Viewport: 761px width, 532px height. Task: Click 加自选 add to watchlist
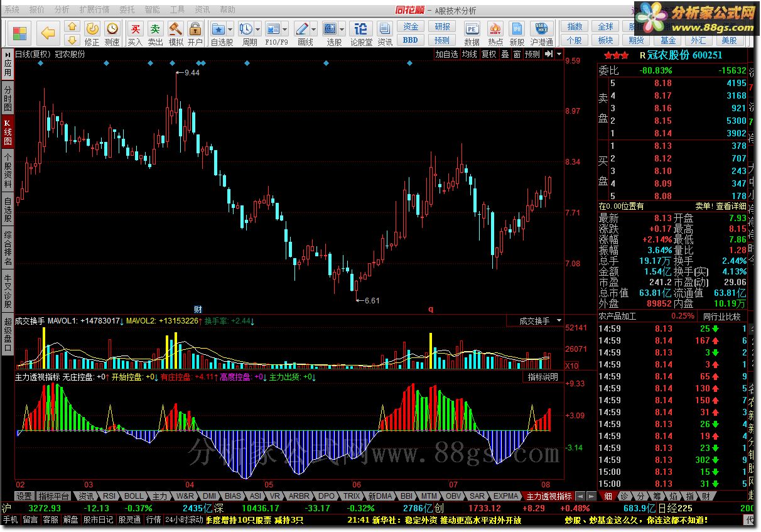point(447,54)
